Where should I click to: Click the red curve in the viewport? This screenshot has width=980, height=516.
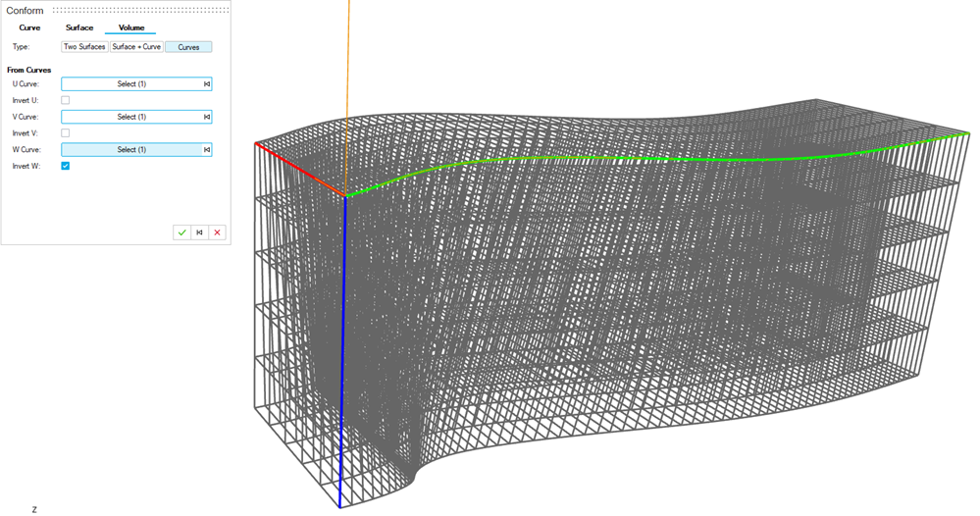click(x=300, y=170)
